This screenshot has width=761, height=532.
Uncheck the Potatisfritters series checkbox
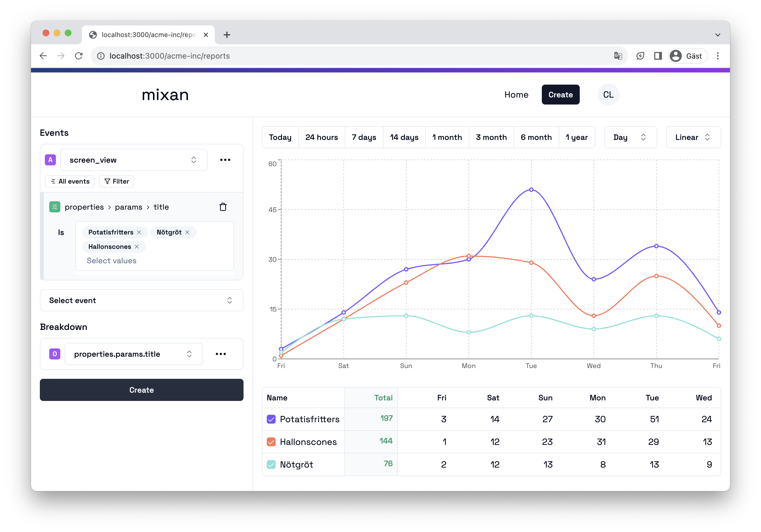pyautogui.click(x=271, y=419)
